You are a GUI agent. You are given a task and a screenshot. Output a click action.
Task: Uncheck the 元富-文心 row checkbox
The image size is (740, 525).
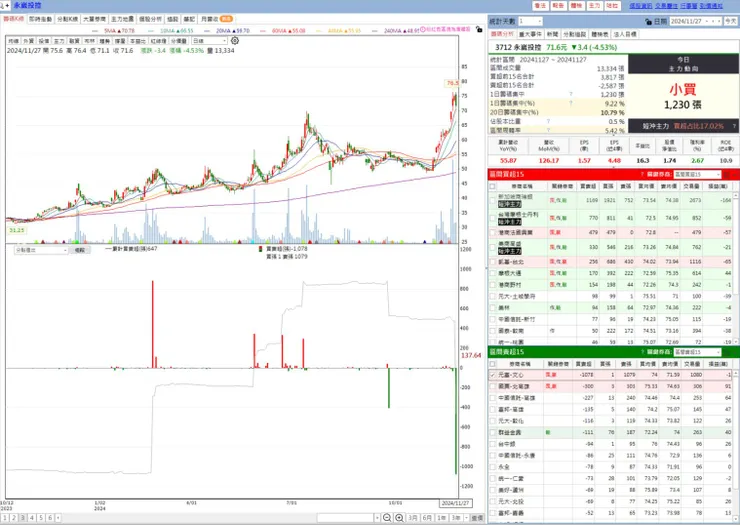[x=493, y=375]
